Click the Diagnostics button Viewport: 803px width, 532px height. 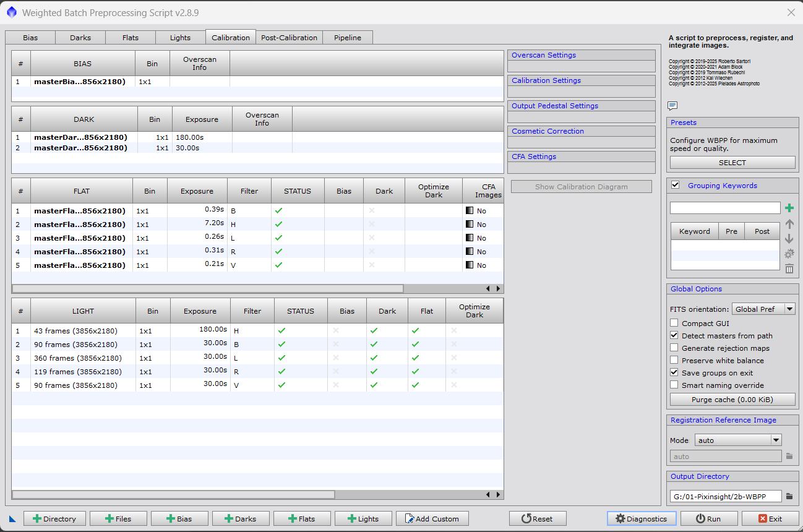[x=642, y=519]
